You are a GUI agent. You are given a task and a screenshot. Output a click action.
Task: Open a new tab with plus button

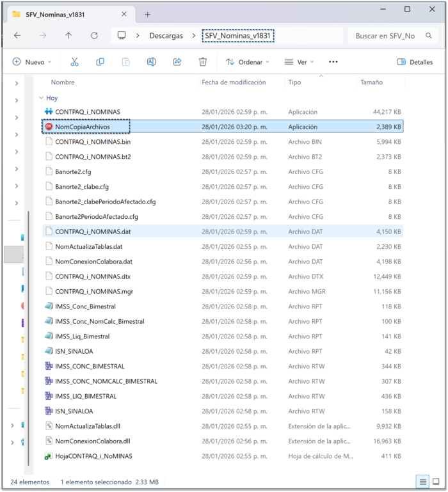147,14
